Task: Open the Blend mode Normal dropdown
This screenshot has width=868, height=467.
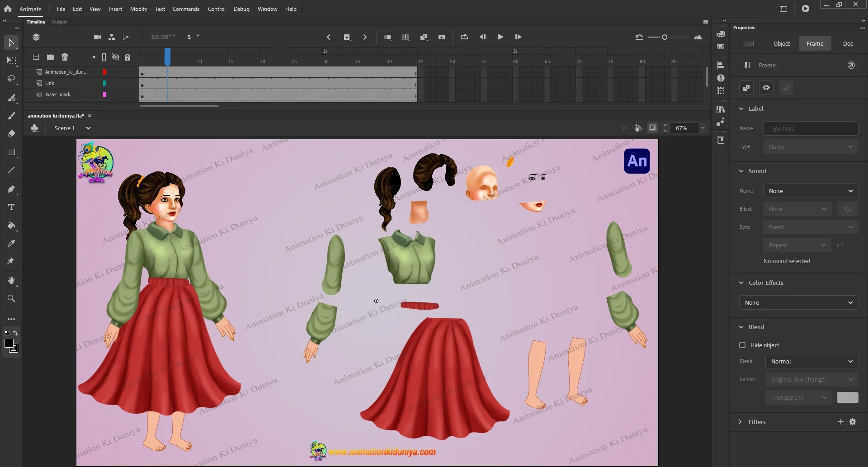Action: coord(811,361)
